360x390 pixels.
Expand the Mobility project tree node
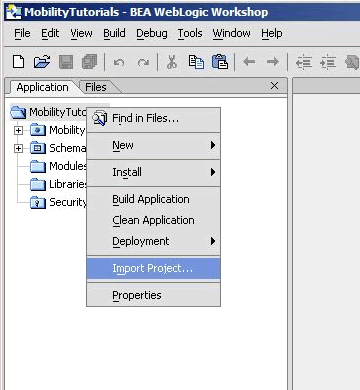pos(18,130)
